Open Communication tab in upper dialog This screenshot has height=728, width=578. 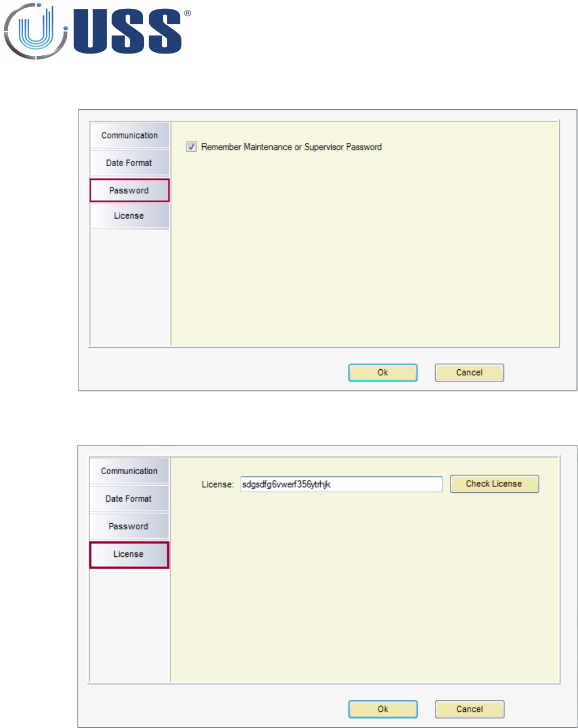[129, 135]
